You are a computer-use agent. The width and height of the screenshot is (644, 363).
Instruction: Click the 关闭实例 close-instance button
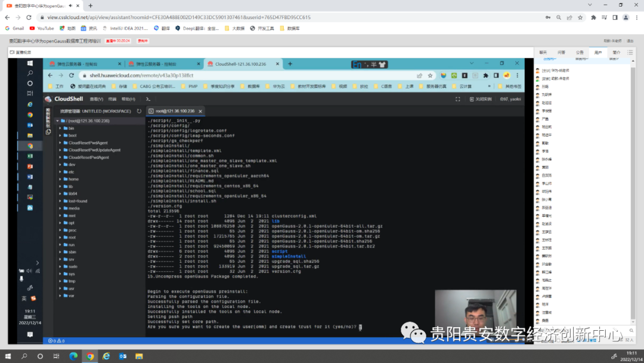(481, 99)
